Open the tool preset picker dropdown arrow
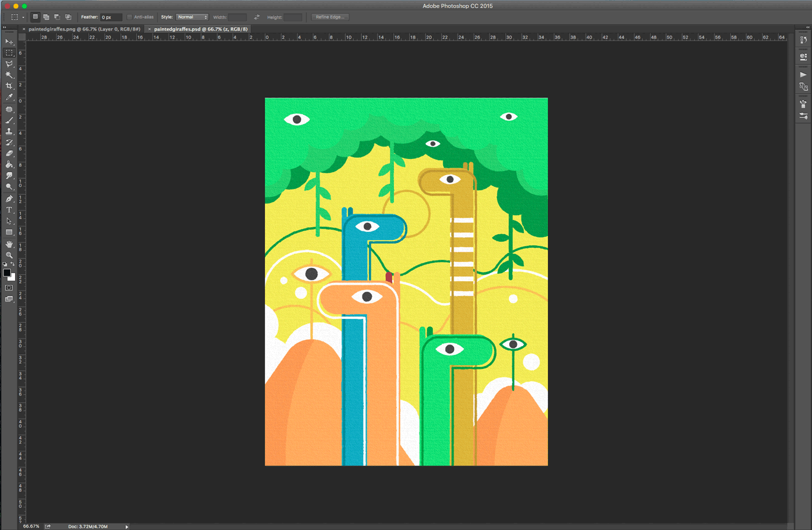Screen dimensions: 812x530 click(22, 17)
